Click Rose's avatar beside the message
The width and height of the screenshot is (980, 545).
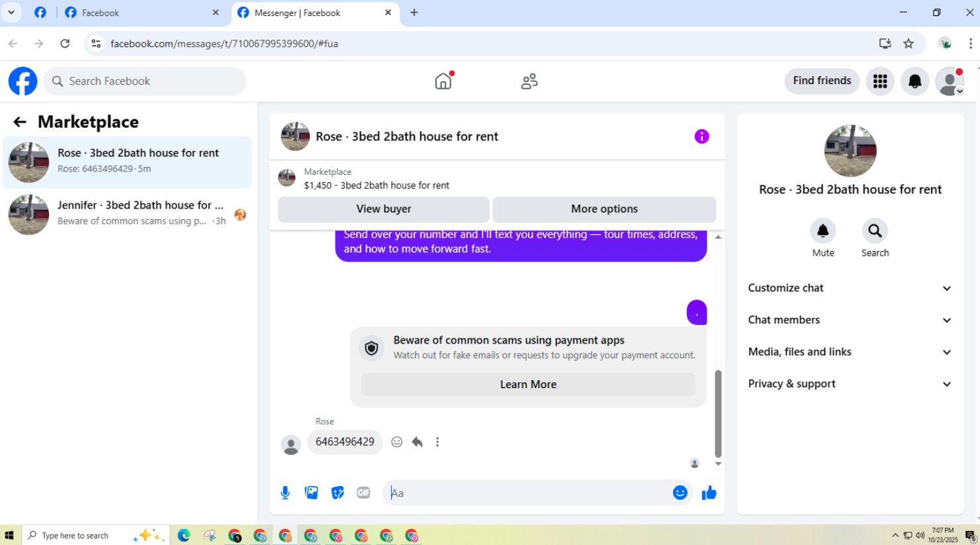[290, 444]
